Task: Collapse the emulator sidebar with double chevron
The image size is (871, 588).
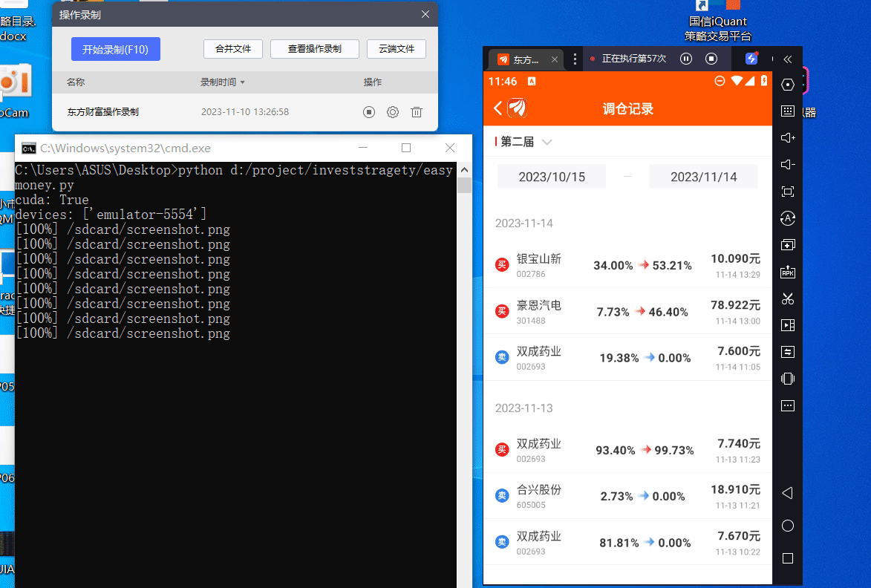Action: click(x=788, y=59)
